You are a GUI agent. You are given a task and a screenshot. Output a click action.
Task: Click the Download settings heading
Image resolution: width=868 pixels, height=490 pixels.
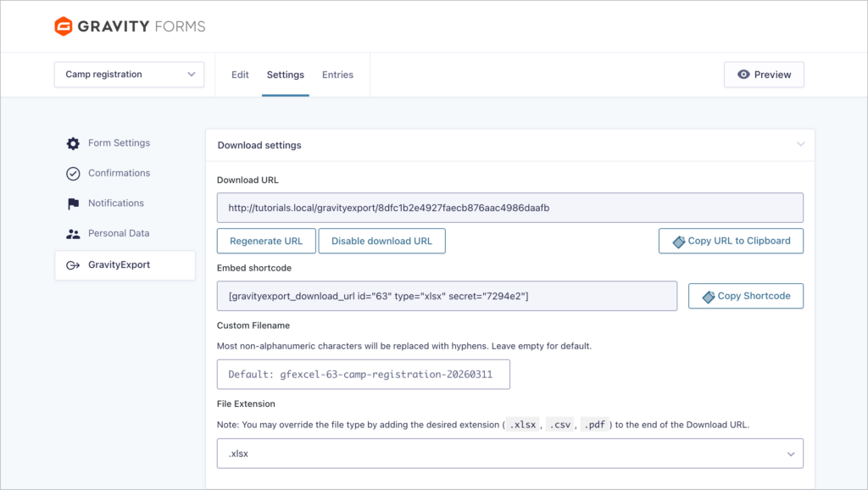coord(259,145)
